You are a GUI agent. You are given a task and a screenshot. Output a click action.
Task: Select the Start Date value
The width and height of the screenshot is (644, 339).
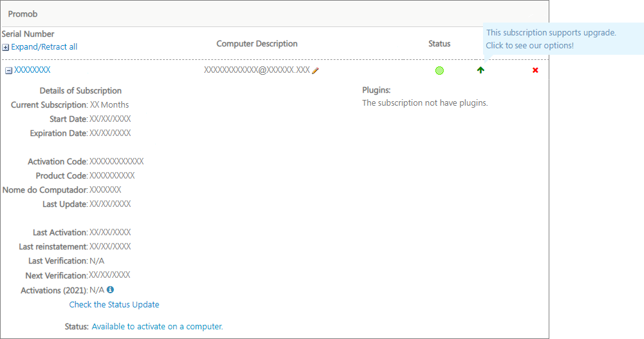coord(110,119)
